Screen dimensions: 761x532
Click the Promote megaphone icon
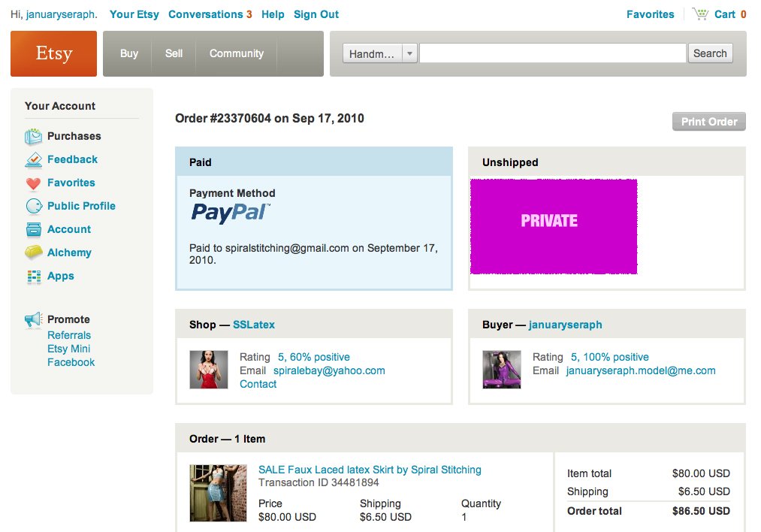coord(34,319)
